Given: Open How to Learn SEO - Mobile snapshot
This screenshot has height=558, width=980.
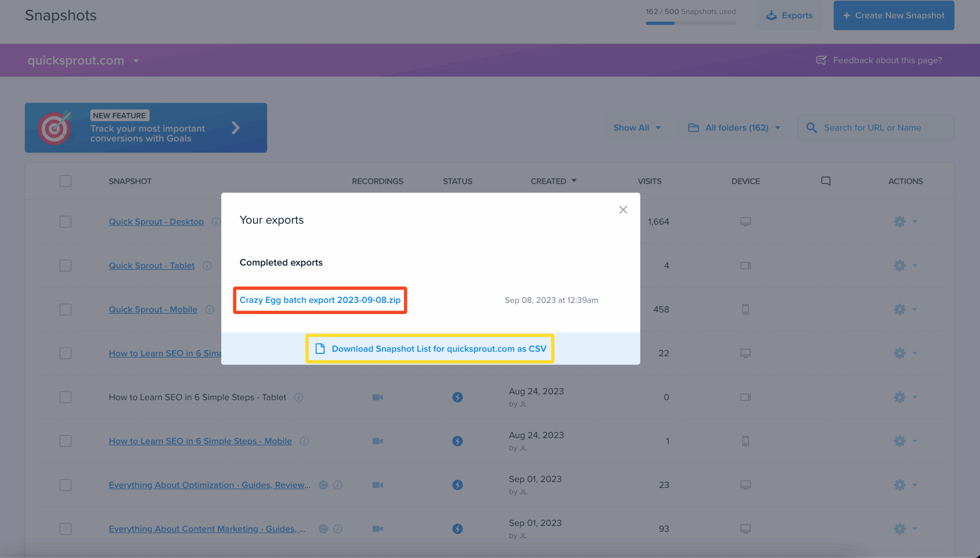Looking at the screenshot, I should pos(200,441).
